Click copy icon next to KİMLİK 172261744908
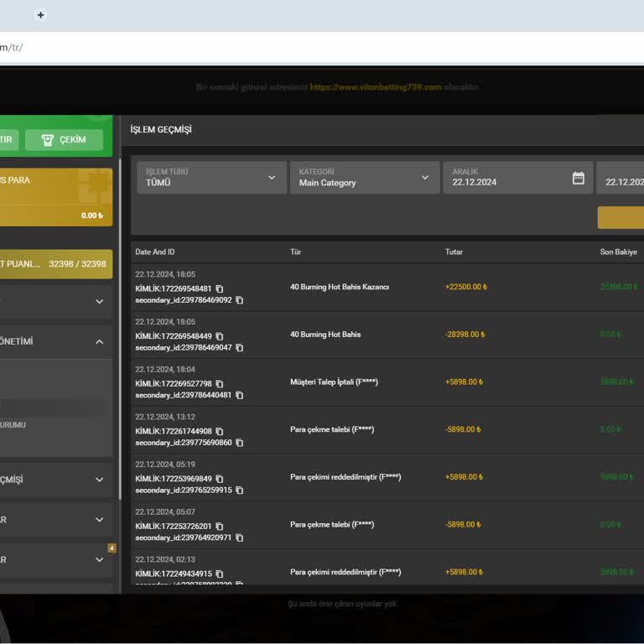Screen dimensions: 644x644 pyautogui.click(x=220, y=431)
